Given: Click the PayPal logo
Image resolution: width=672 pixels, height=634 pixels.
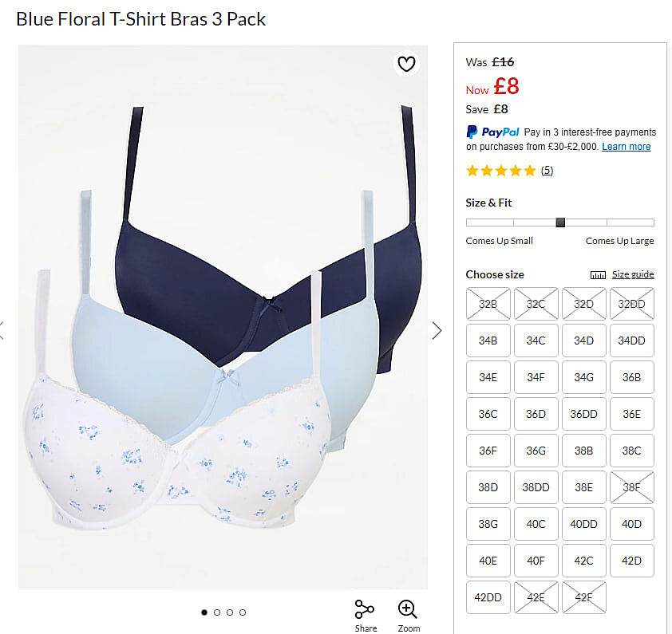Looking at the screenshot, I should tap(492, 132).
